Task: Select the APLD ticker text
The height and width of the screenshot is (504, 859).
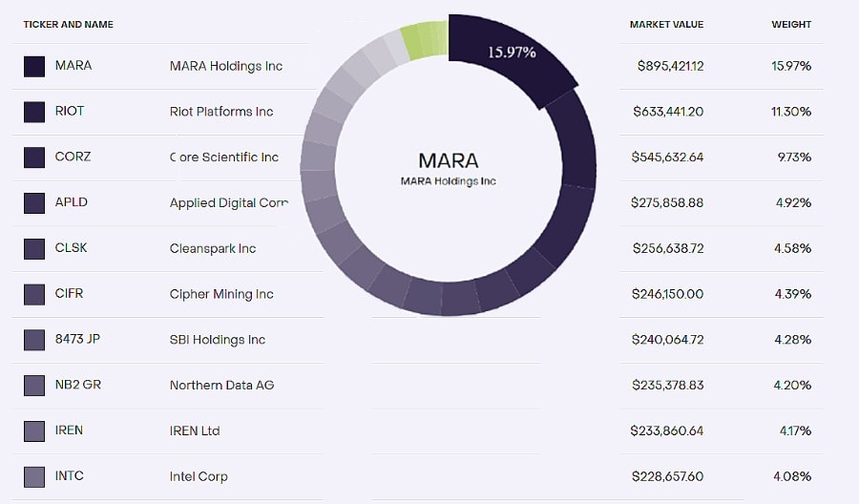Action: (x=72, y=201)
